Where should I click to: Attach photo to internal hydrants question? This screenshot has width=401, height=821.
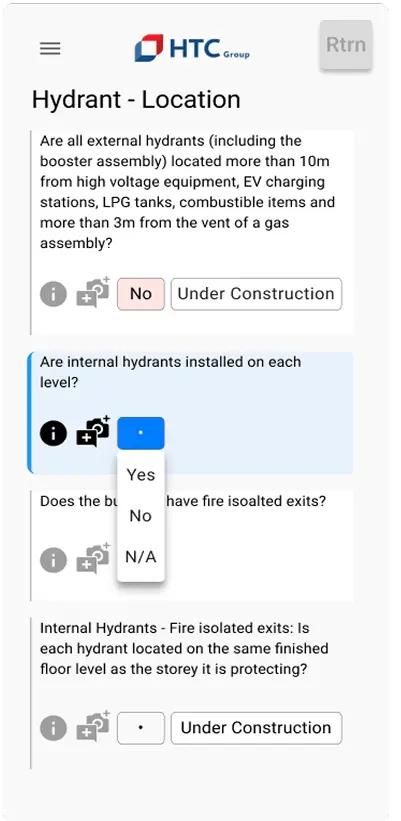point(94,431)
